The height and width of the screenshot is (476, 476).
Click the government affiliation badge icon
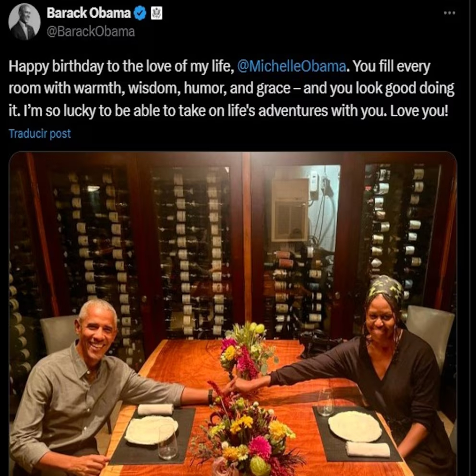tap(156, 13)
